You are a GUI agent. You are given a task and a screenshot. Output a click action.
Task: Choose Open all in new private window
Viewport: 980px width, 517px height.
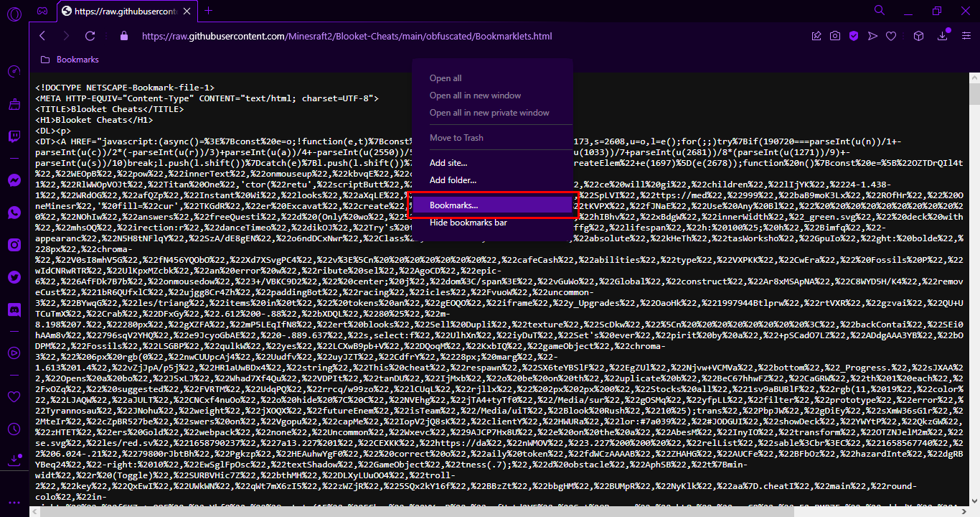489,113
